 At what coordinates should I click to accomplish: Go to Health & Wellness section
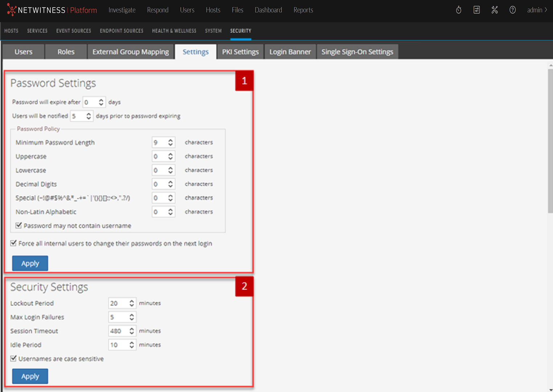tap(174, 31)
